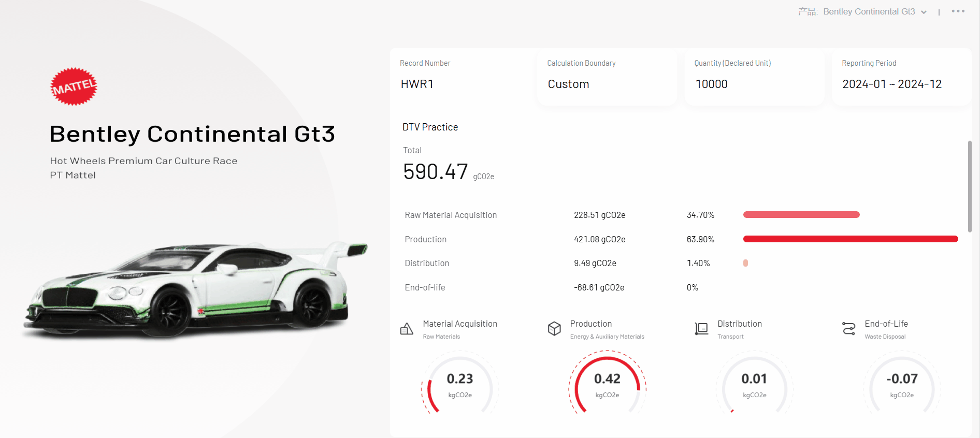Click the End-of-life row label
The width and height of the screenshot is (980, 438).
425,287
